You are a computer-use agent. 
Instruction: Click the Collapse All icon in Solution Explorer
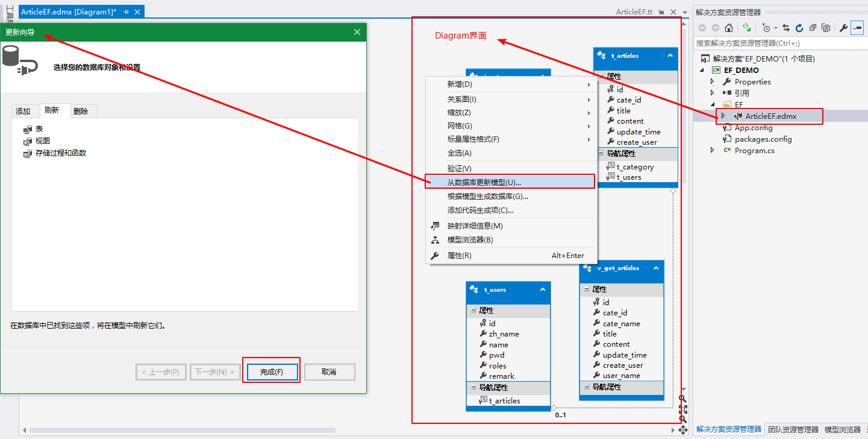point(813,28)
